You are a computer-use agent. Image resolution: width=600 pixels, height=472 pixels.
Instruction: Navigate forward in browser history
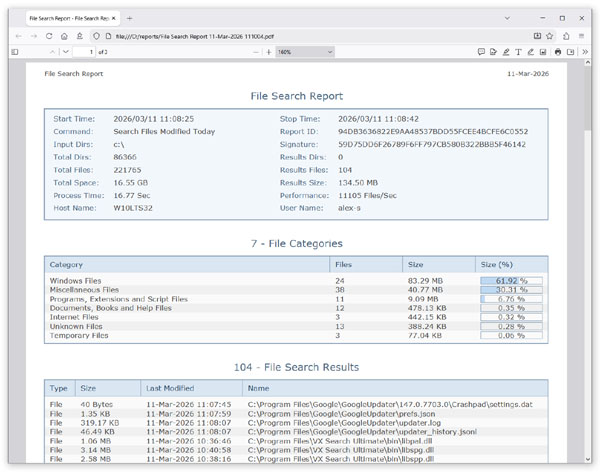[34, 36]
